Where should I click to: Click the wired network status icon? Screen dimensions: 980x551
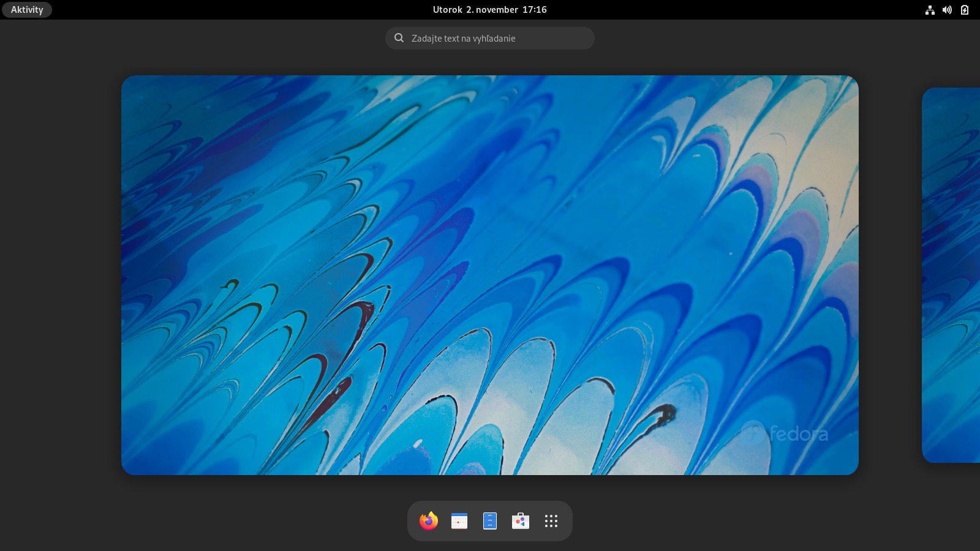(x=930, y=10)
